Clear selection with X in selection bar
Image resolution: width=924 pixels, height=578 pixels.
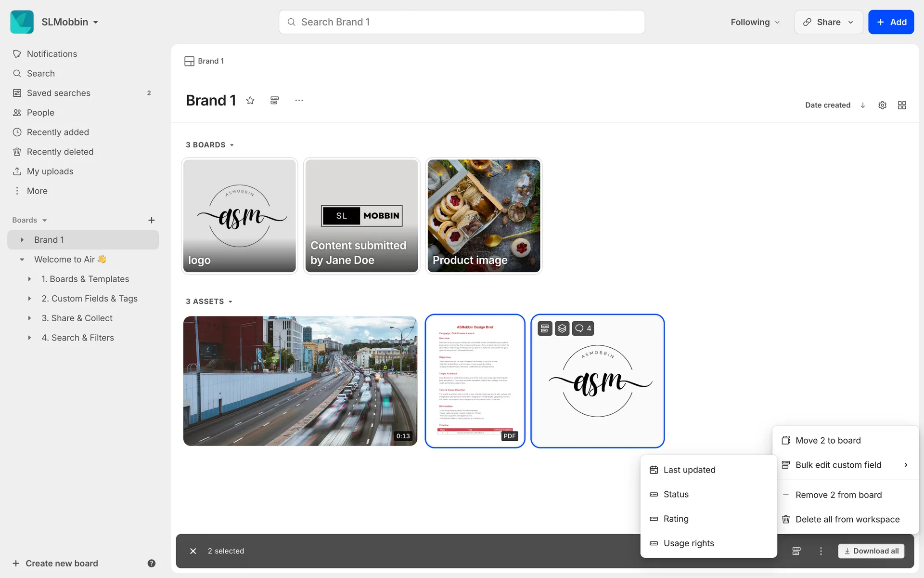pos(193,551)
